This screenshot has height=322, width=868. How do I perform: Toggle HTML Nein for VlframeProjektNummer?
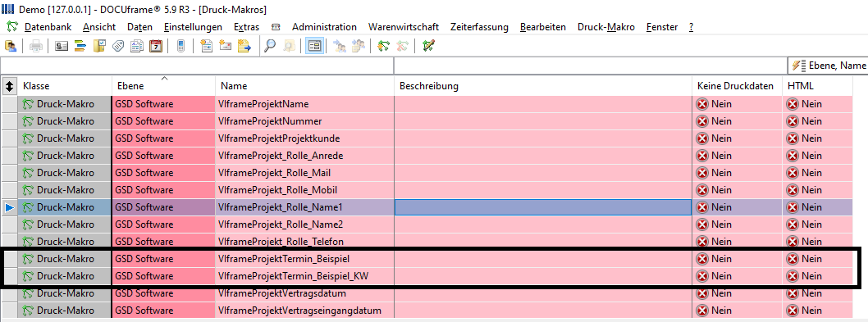[817, 121]
